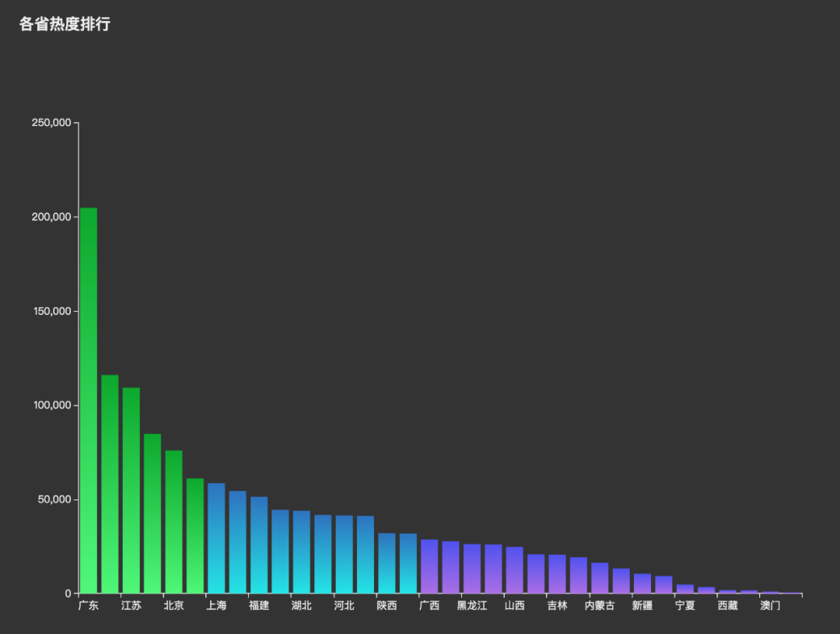Screen dimensions: 840x634
Task: Click the green bar above 北京
Action: pos(173,522)
